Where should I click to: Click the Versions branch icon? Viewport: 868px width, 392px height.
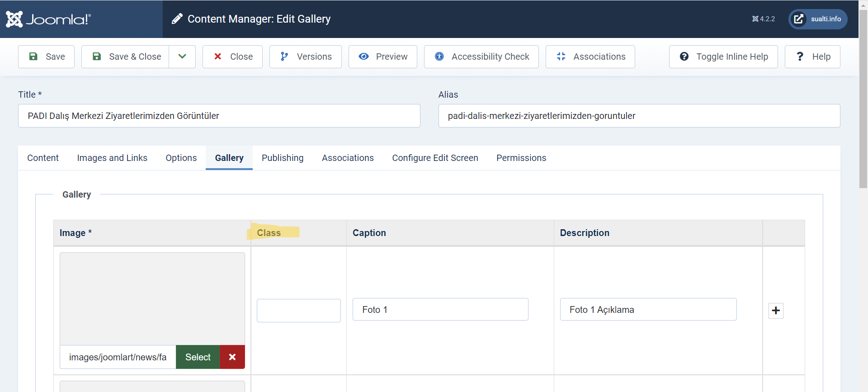pyautogui.click(x=284, y=57)
